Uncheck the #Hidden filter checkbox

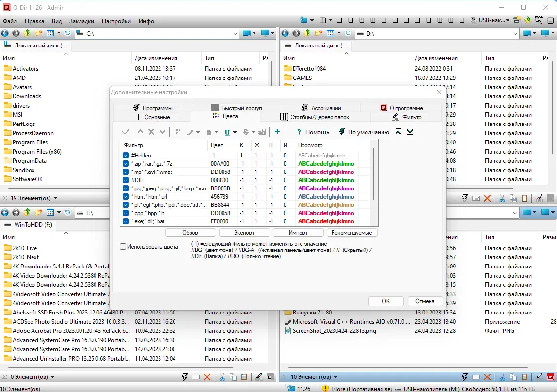tap(126, 156)
